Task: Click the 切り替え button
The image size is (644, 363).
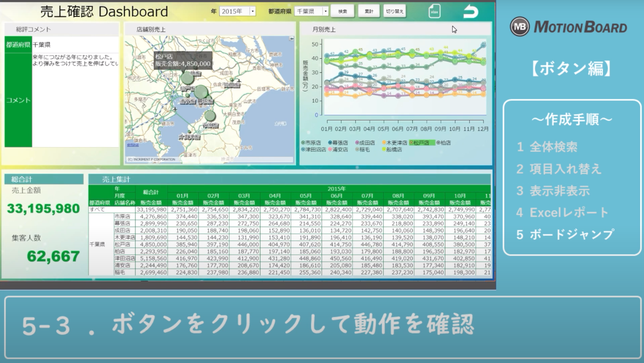Action: pos(395,11)
